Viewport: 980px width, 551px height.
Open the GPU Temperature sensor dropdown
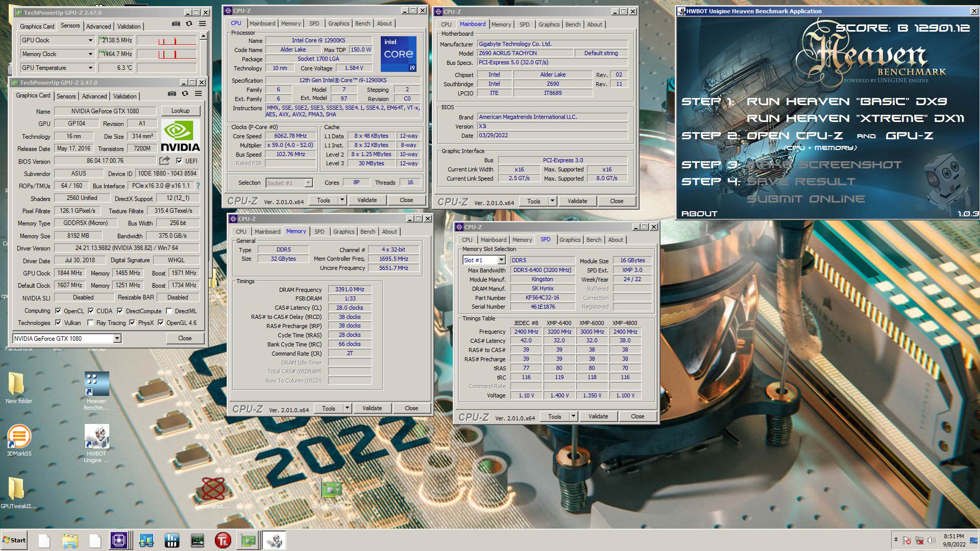point(90,68)
